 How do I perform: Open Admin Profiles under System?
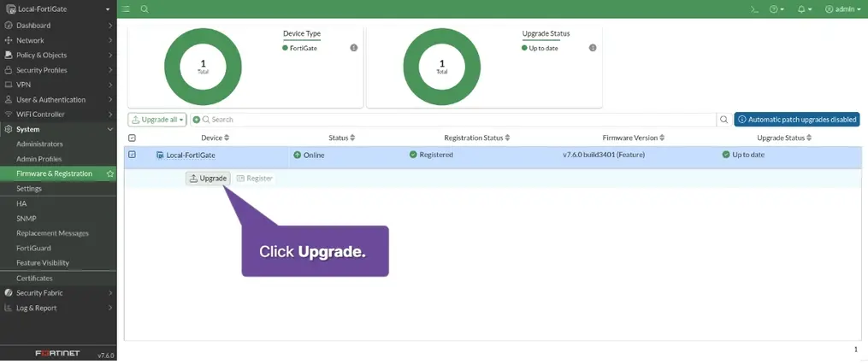[38, 159]
